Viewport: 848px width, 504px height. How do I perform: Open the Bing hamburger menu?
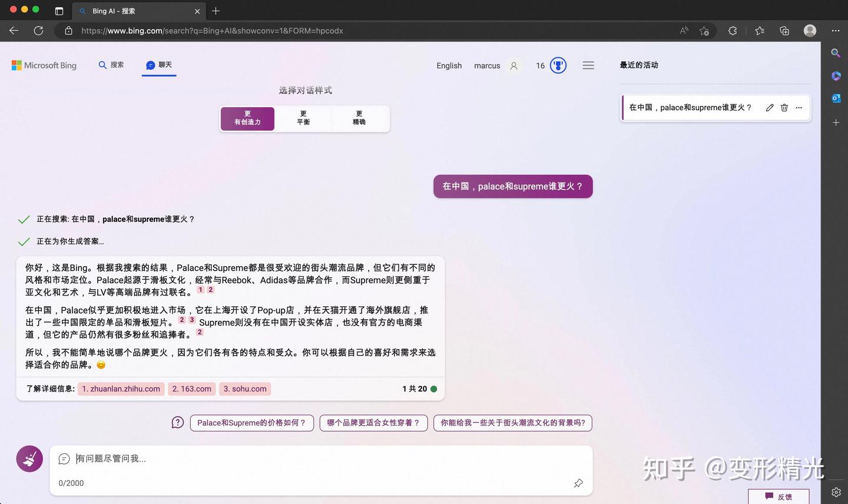pyautogui.click(x=588, y=65)
